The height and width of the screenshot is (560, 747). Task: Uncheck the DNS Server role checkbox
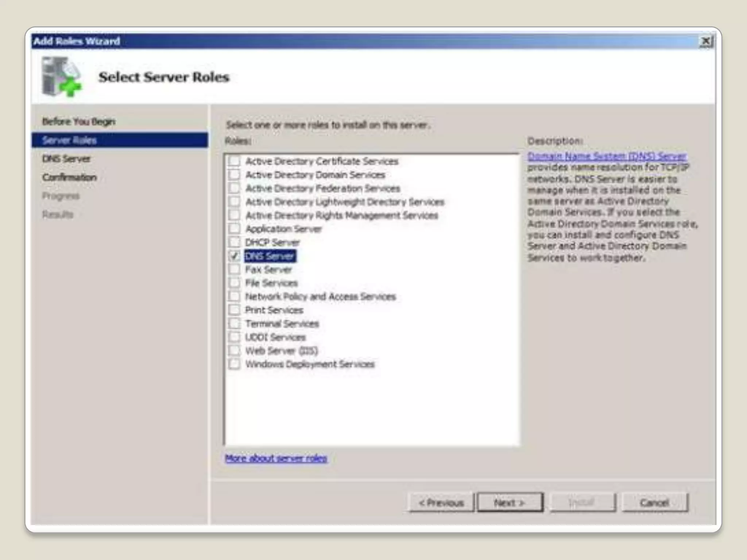pos(235,256)
